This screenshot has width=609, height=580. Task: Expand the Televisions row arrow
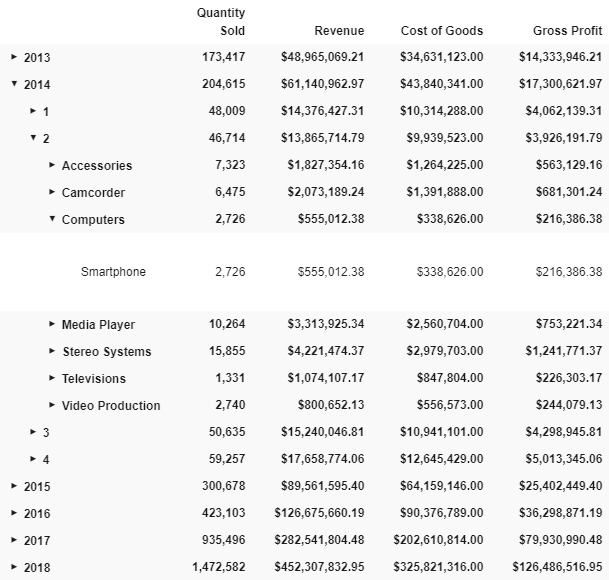(x=52, y=378)
